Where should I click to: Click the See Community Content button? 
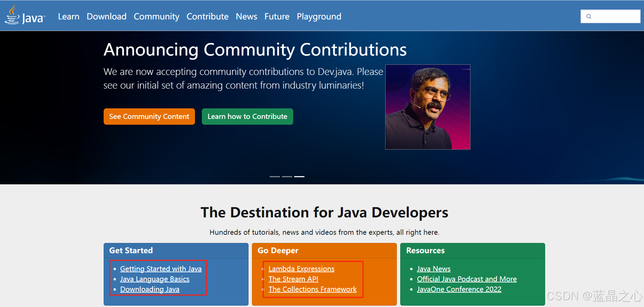149,117
